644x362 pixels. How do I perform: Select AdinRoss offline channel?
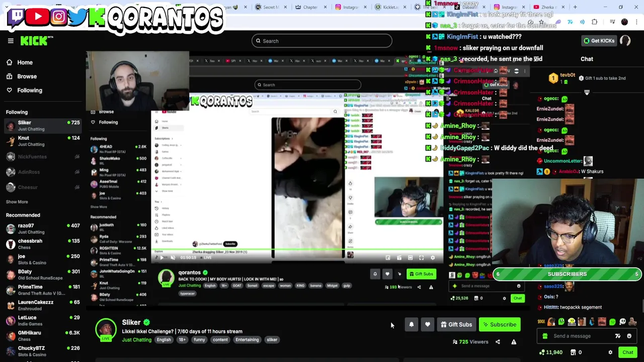(x=42, y=172)
